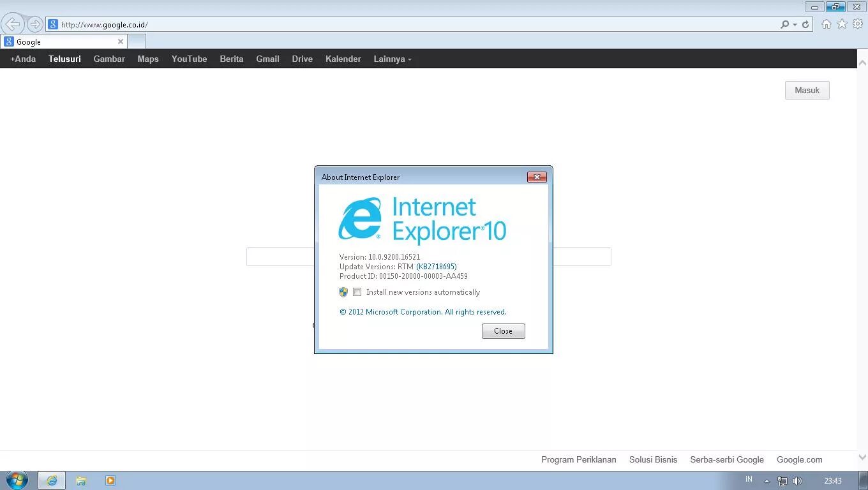Click the page scrollbar down arrow
The image size is (868, 490).
click(x=862, y=457)
